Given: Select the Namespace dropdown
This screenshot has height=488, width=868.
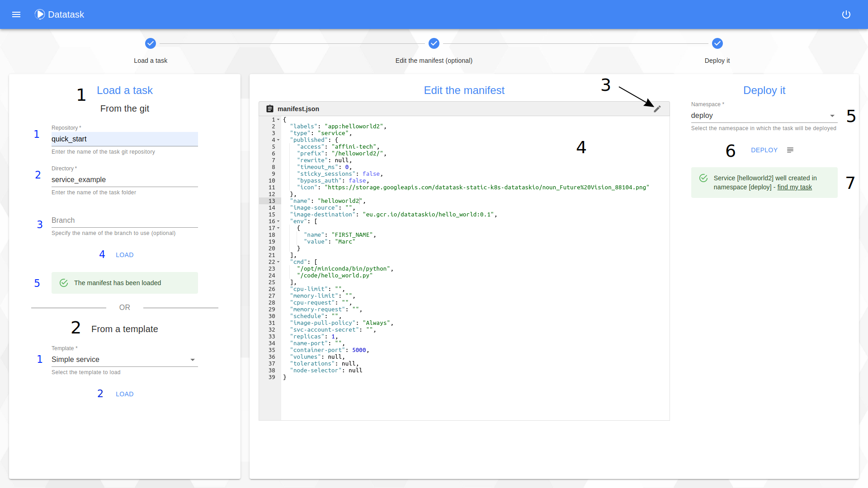Looking at the screenshot, I should click(763, 115).
